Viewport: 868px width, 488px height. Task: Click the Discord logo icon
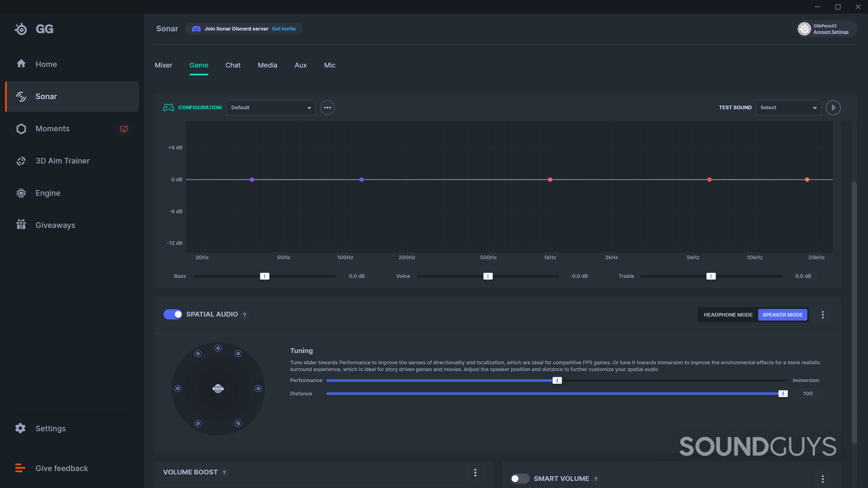click(196, 29)
